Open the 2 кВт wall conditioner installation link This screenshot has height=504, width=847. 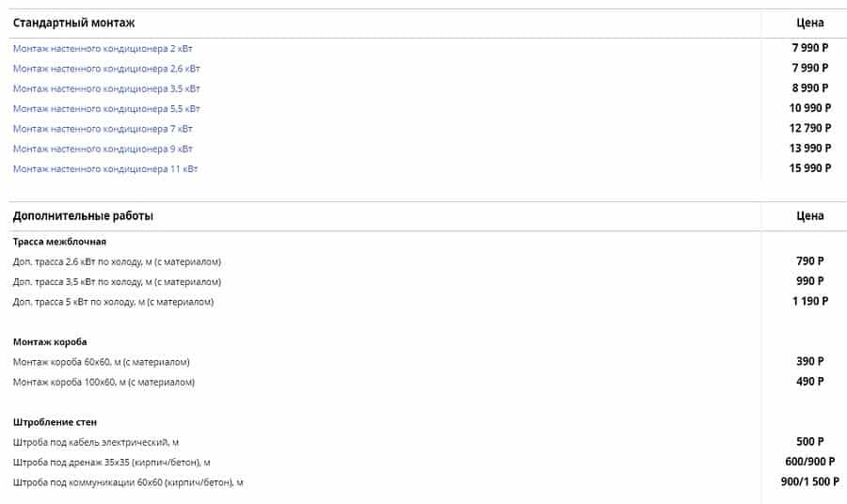pyautogui.click(x=104, y=48)
